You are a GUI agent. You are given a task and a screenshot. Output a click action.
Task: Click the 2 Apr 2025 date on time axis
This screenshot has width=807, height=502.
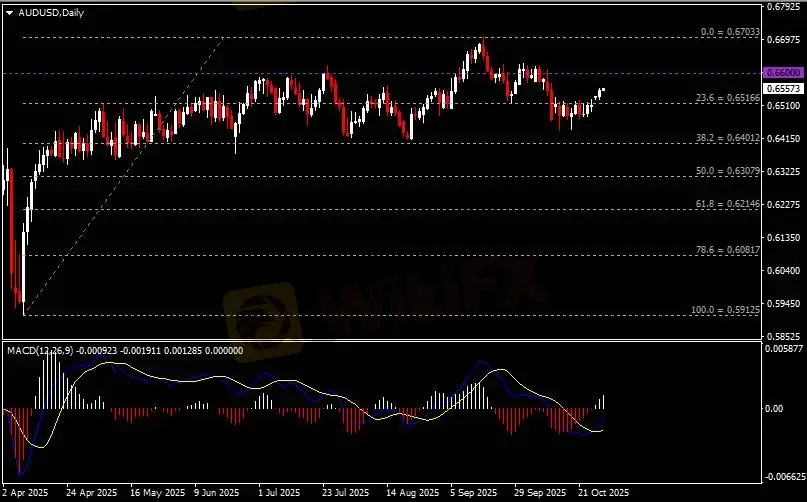pos(27,493)
